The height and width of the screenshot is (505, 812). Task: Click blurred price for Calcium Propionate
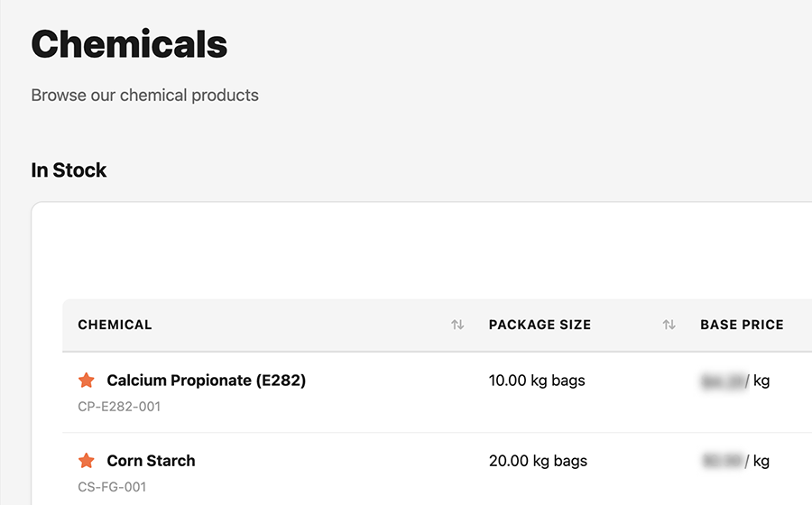click(724, 381)
